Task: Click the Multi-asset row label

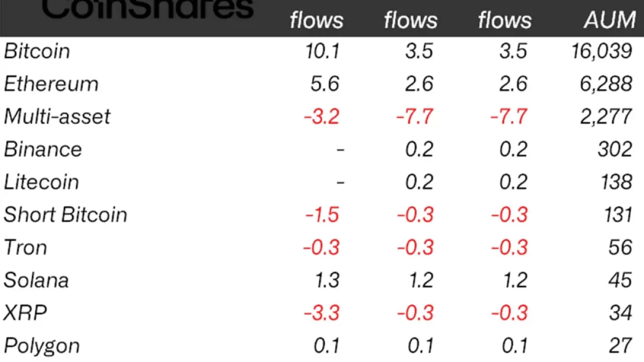Action: tap(57, 117)
